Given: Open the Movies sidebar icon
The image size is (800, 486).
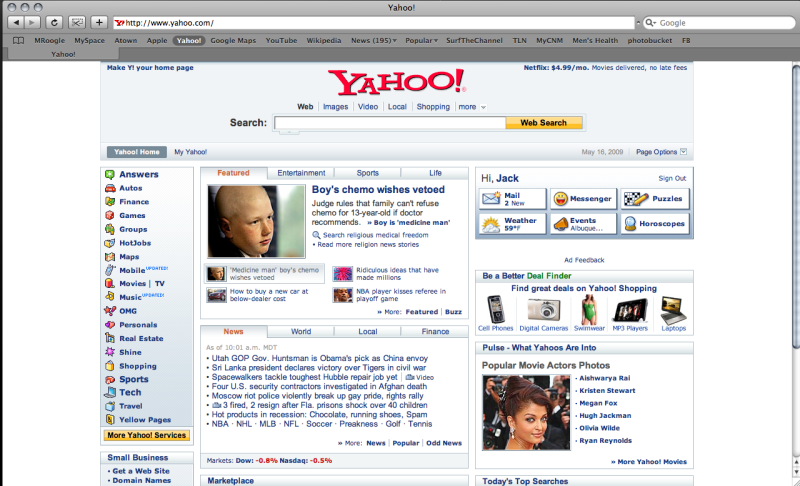Looking at the screenshot, I should (x=110, y=284).
